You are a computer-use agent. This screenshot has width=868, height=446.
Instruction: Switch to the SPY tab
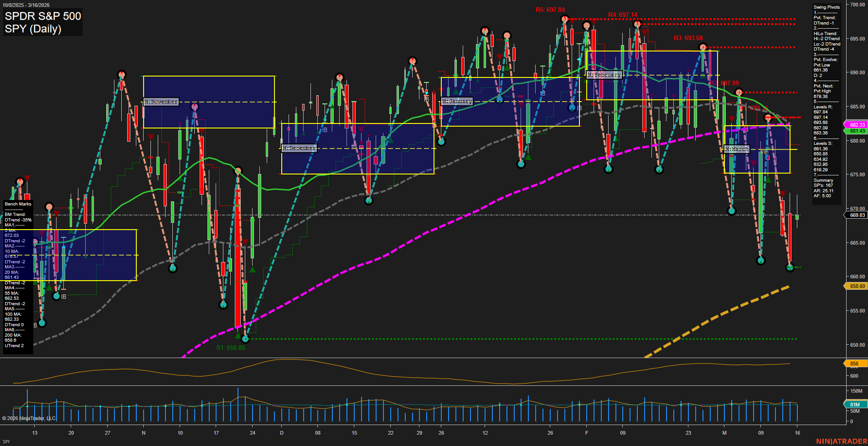tap(6, 441)
